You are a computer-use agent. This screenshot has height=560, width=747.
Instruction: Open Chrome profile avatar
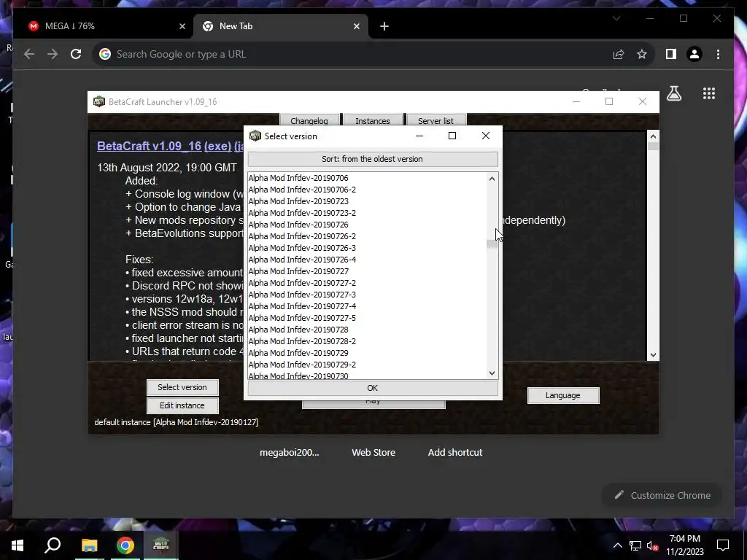coord(694,54)
